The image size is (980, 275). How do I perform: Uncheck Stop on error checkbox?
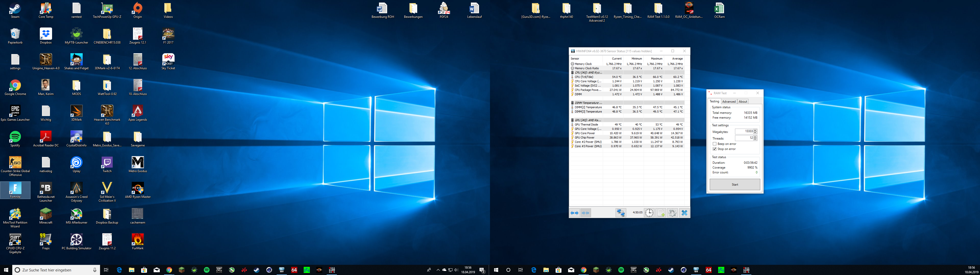[715, 149]
